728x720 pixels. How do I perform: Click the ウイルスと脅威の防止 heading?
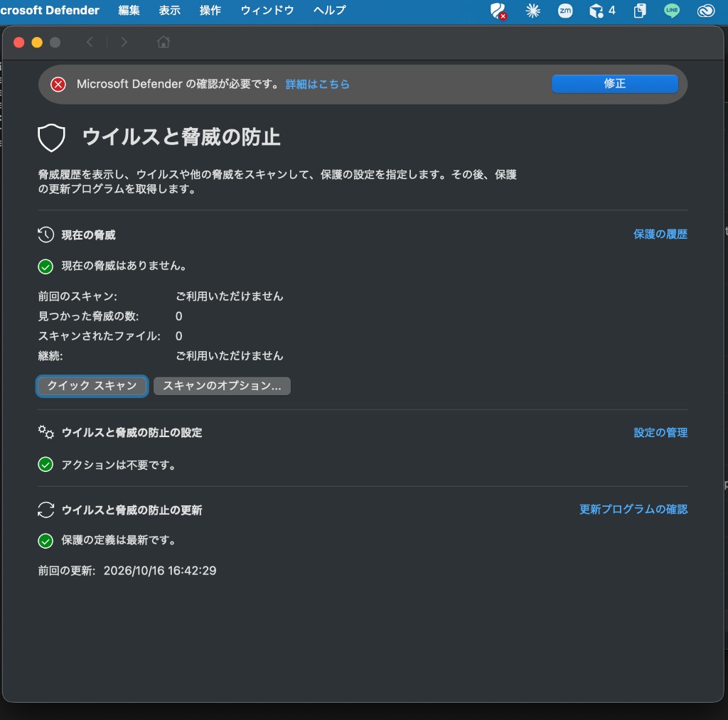[181, 137]
